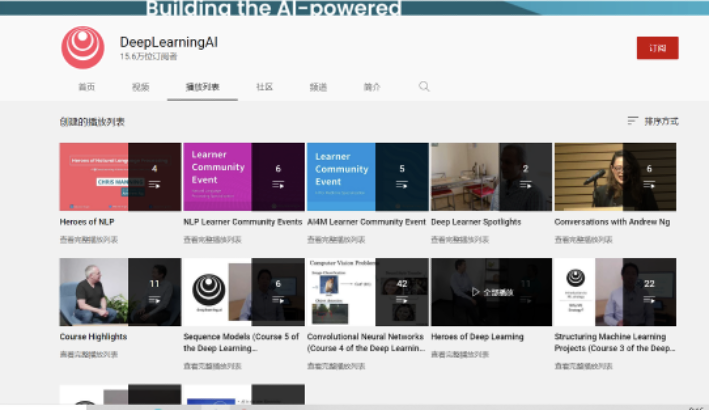Click the Building the AI-powered channel banner

click(x=355, y=8)
